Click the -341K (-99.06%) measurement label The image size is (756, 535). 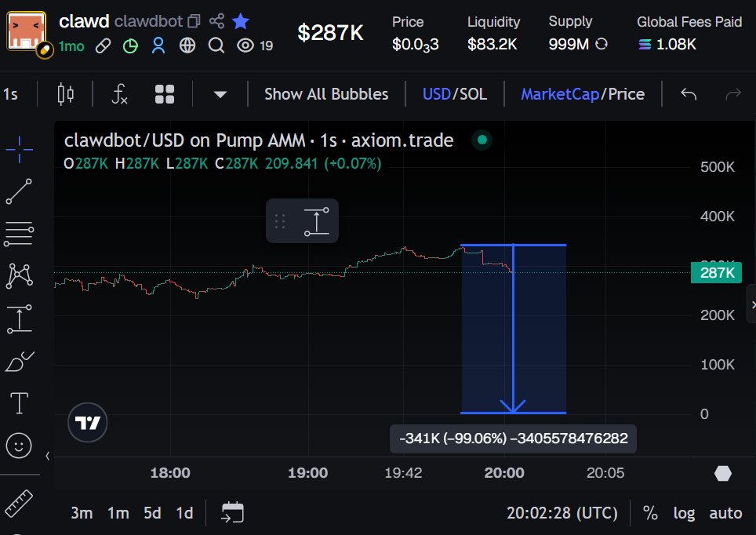(513, 439)
